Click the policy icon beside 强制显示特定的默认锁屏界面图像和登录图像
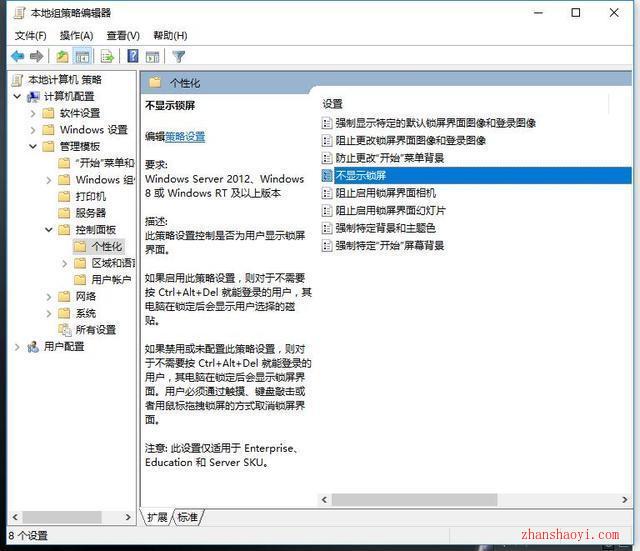This screenshot has width=640, height=551. click(327, 123)
